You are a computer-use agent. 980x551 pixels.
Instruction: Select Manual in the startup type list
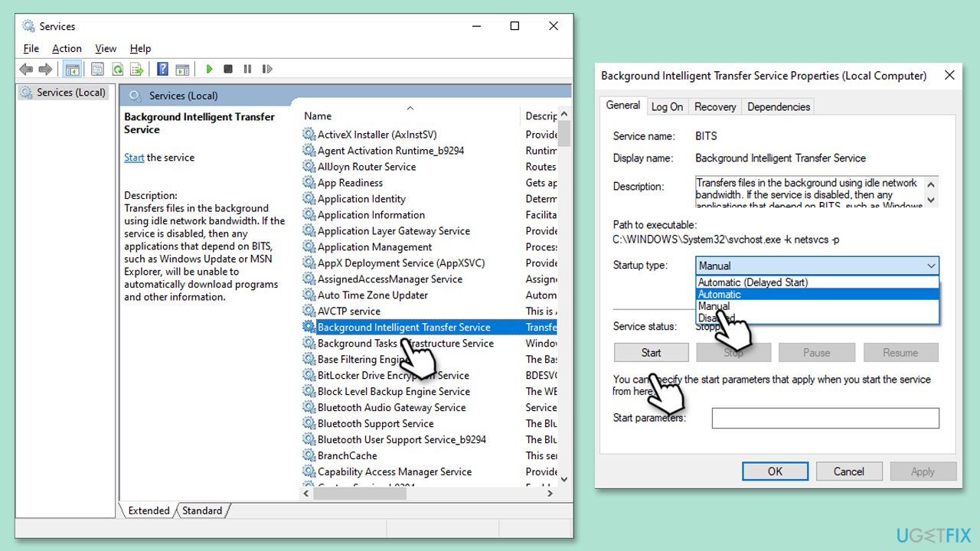pyautogui.click(x=818, y=306)
